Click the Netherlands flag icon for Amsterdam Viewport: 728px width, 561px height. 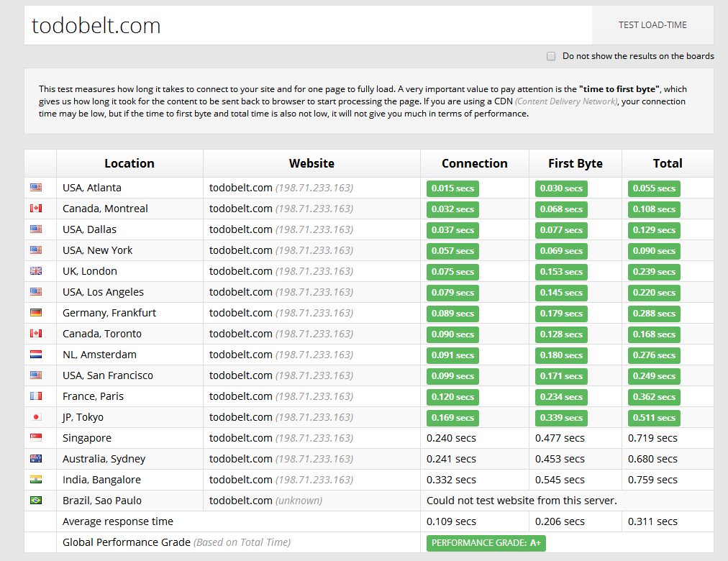(36, 355)
